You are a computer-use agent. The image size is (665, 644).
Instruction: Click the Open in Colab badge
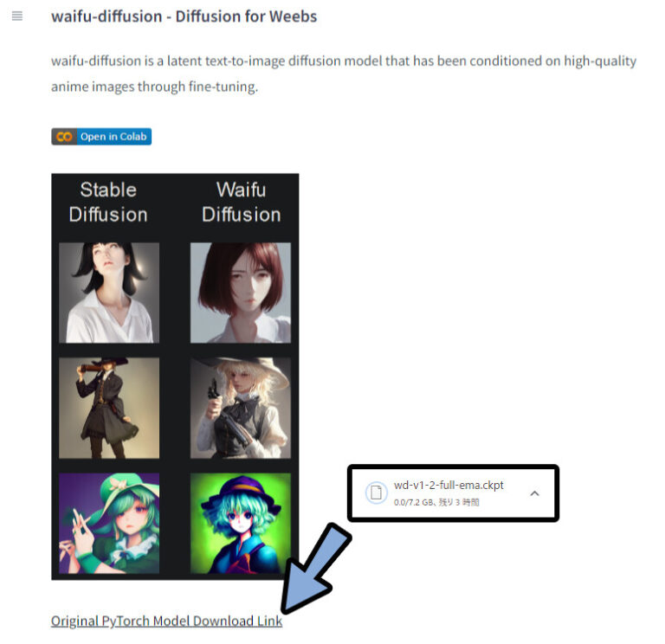tap(101, 137)
